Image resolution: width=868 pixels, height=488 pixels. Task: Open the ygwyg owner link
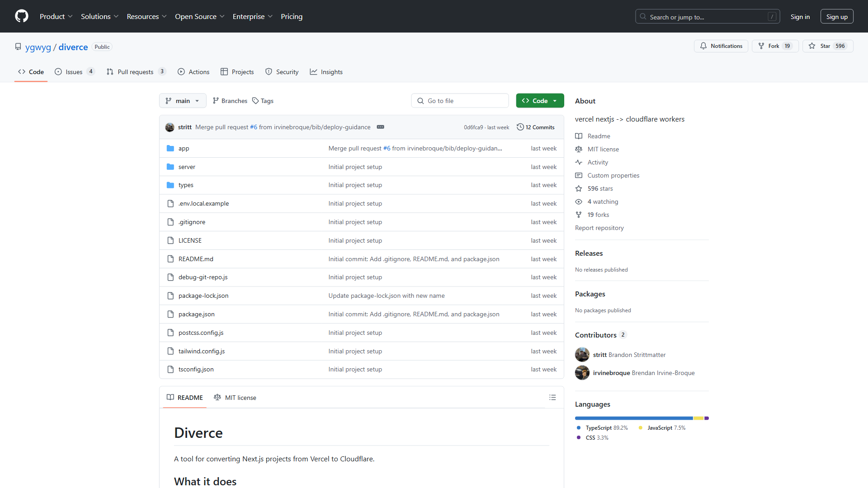click(x=38, y=47)
